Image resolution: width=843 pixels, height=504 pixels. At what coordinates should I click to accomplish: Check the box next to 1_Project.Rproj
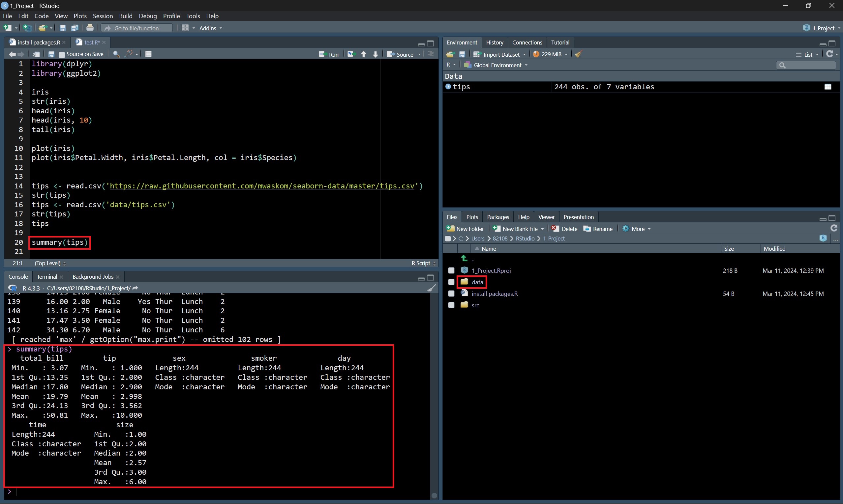pos(451,271)
